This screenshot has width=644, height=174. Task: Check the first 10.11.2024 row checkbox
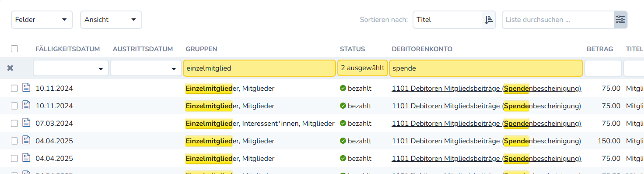pos(14,88)
